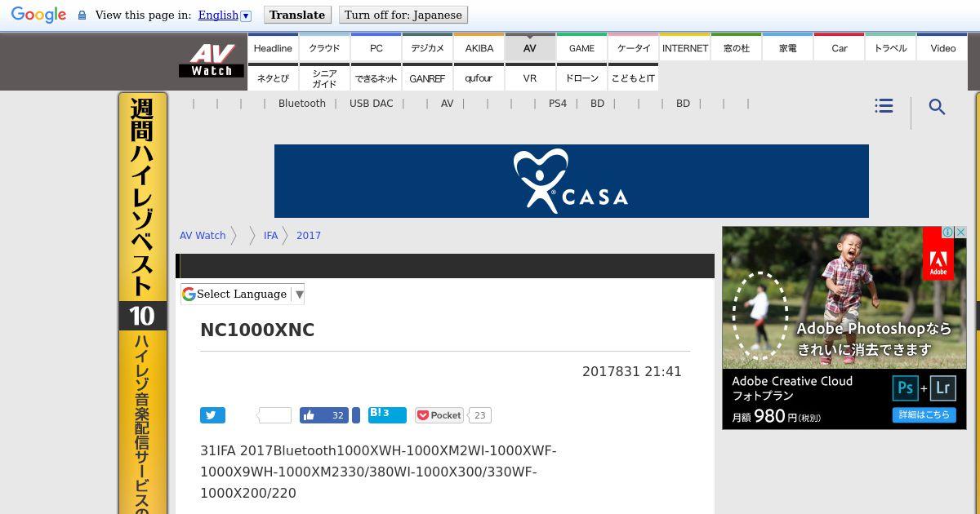Click the Photoshop Ps icon in ad
This screenshot has width=980, height=514.
905,388
